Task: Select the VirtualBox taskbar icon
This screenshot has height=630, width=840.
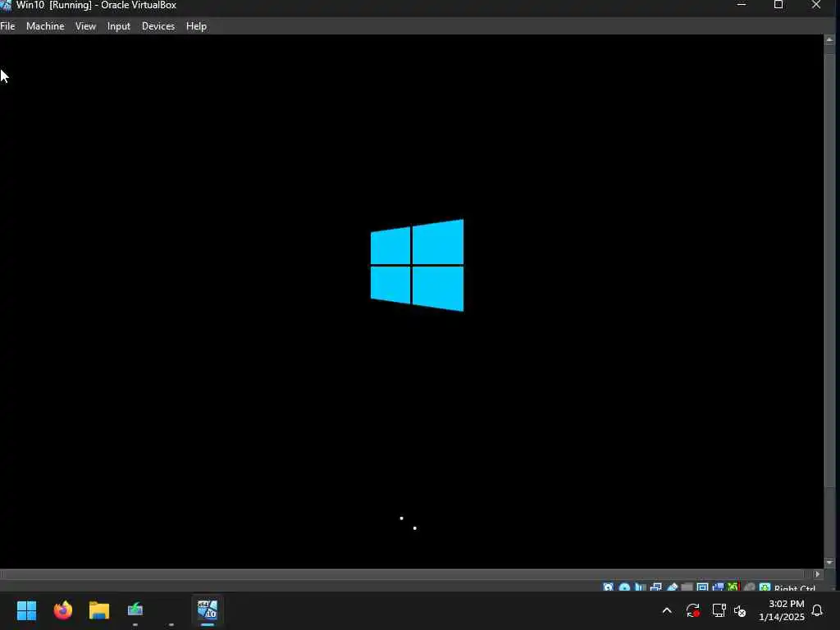Action: (208, 609)
